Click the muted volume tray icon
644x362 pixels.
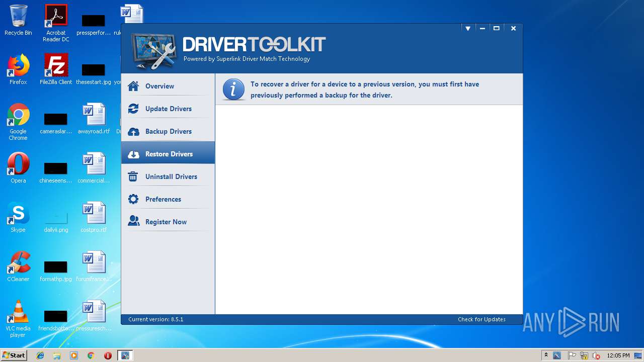(x=596, y=355)
